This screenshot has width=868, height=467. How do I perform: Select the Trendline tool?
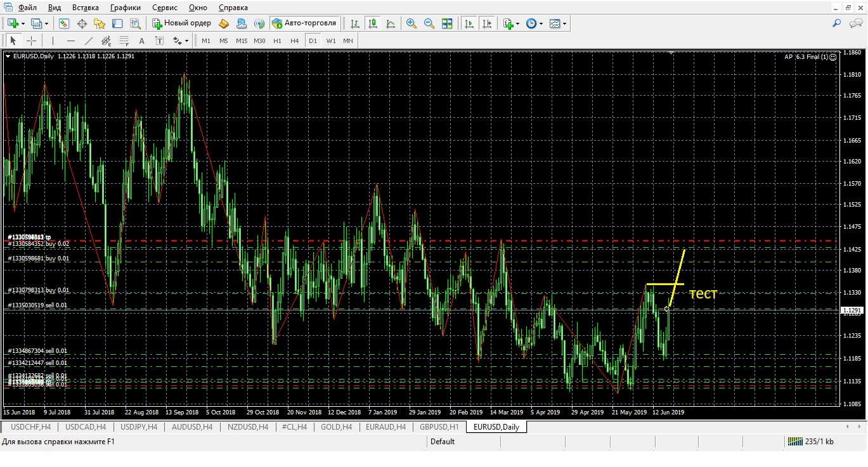89,41
